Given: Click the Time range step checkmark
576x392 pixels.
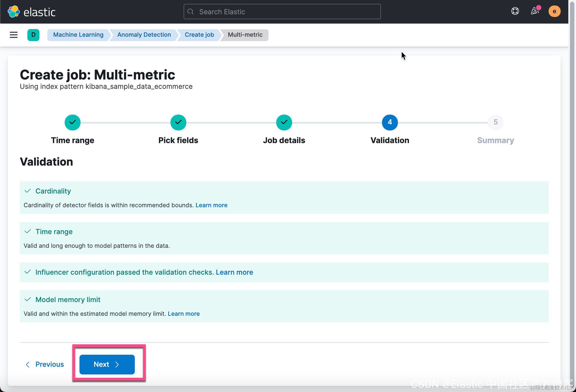Looking at the screenshot, I should (73, 122).
